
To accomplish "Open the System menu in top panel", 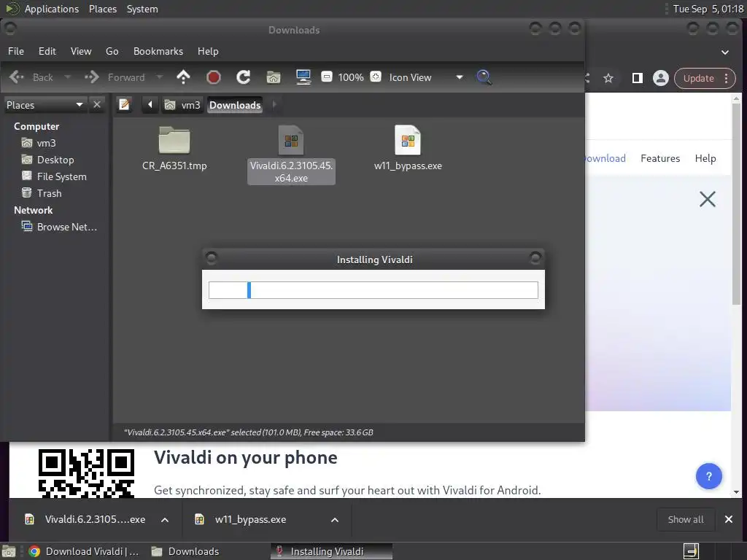I will pyautogui.click(x=142, y=9).
